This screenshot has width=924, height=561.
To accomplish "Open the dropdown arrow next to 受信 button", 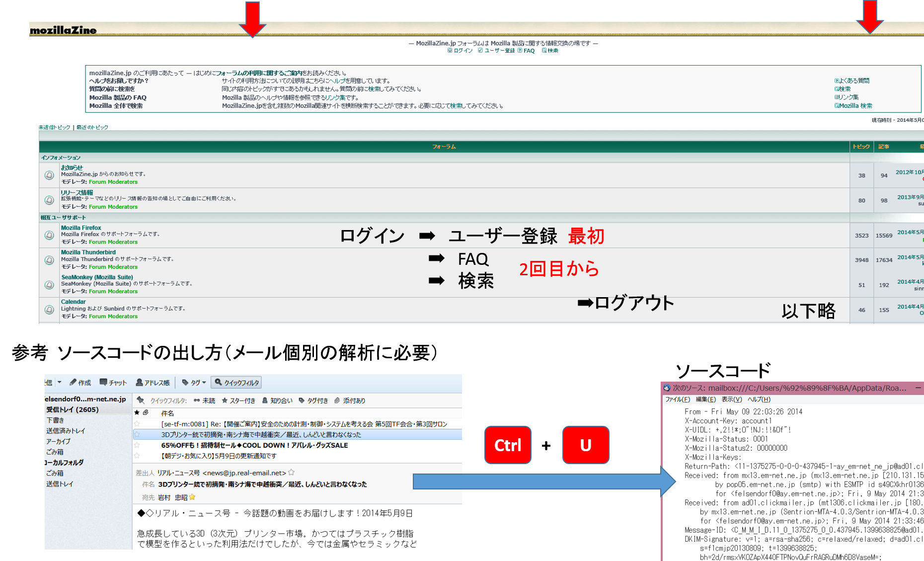I will (x=59, y=382).
